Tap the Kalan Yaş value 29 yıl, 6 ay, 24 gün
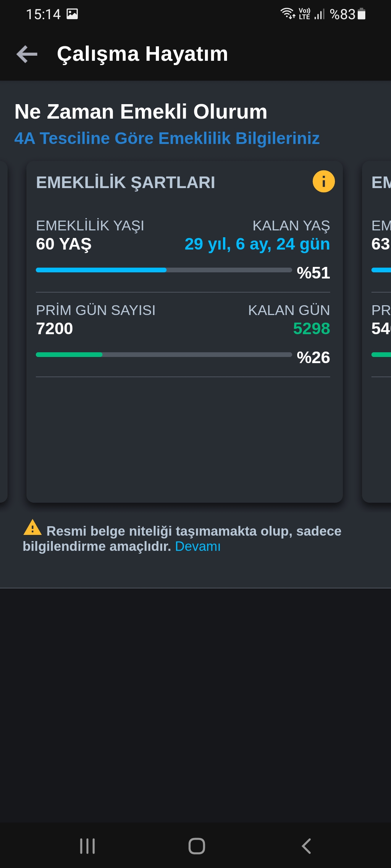Screen dimensions: 391x868 click(257, 244)
